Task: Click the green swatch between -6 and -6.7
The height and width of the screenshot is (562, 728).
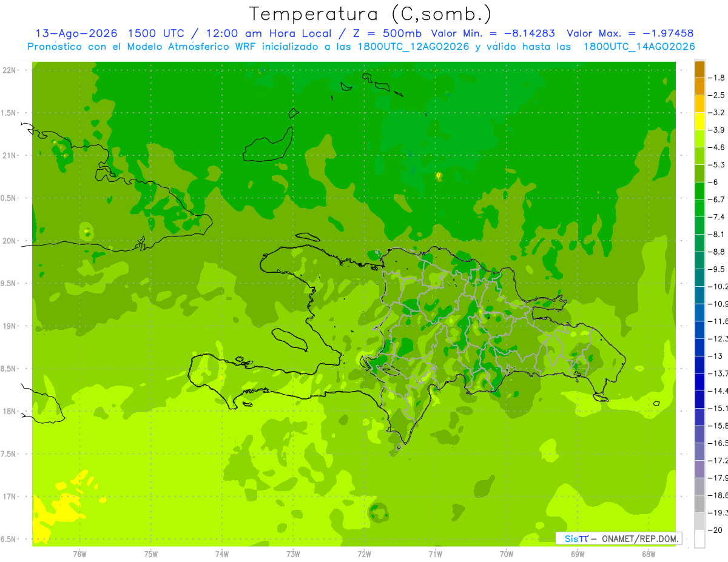Action: 699,190
